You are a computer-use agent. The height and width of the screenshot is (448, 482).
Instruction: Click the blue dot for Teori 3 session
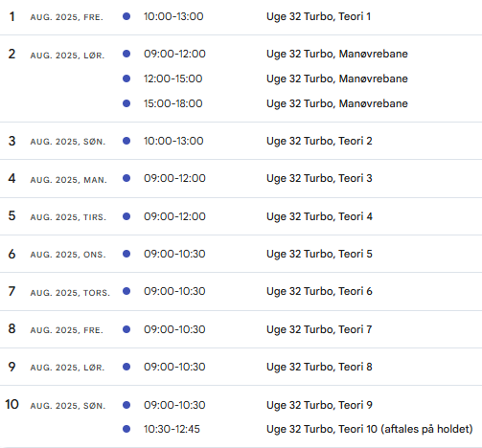pos(126,178)
